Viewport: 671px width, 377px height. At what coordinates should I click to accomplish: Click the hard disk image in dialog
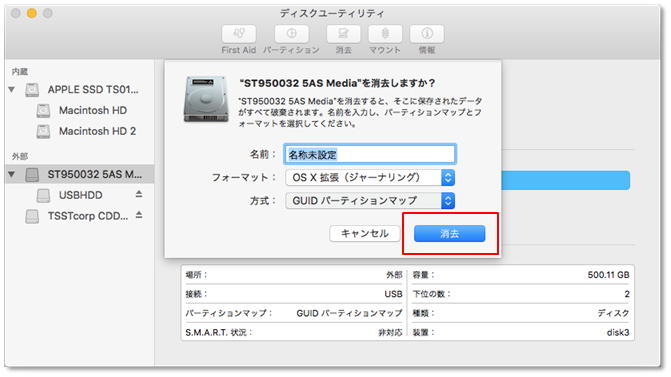(x=206, y=99)
